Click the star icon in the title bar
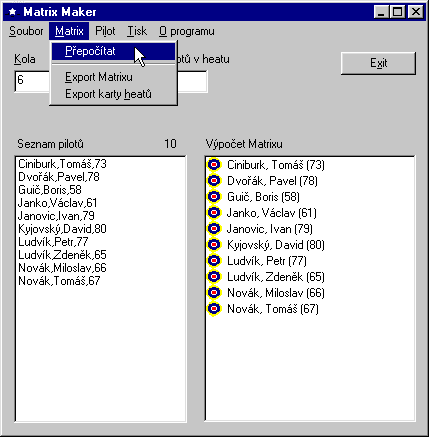 [x=12, y=12]
